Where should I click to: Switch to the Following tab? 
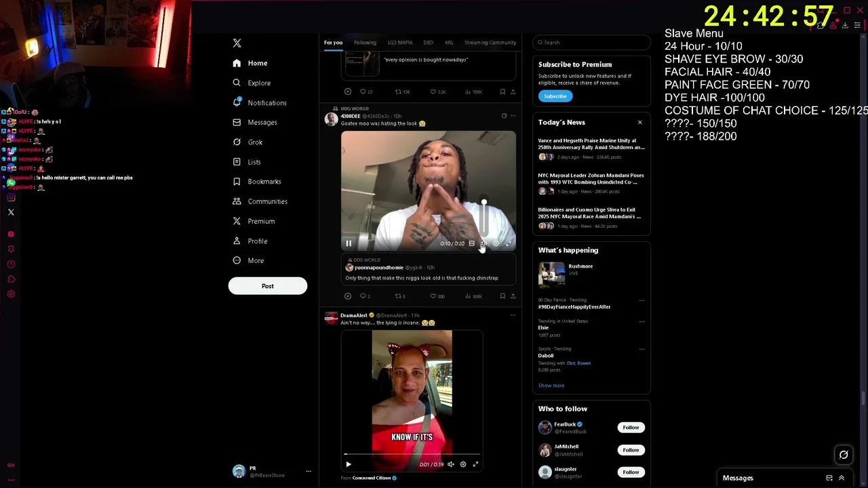(365, 43)
